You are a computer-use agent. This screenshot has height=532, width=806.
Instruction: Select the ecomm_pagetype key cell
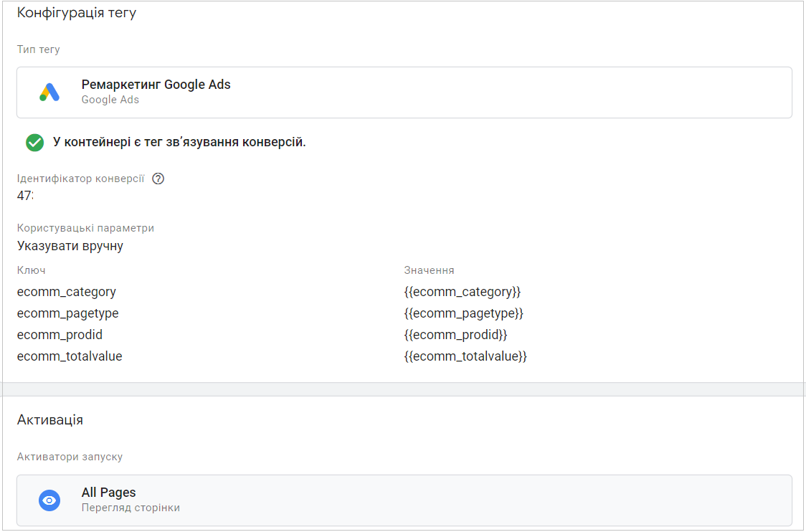tap(68, 313)
